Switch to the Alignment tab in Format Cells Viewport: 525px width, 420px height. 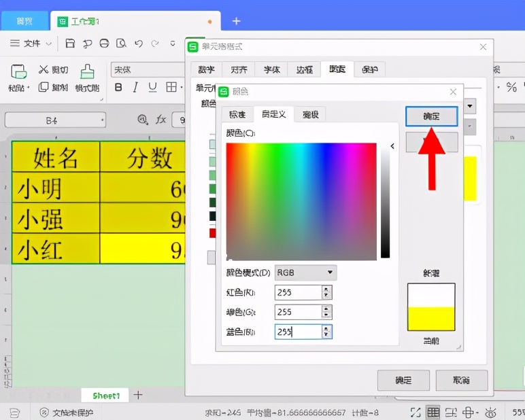click(239, 69)
